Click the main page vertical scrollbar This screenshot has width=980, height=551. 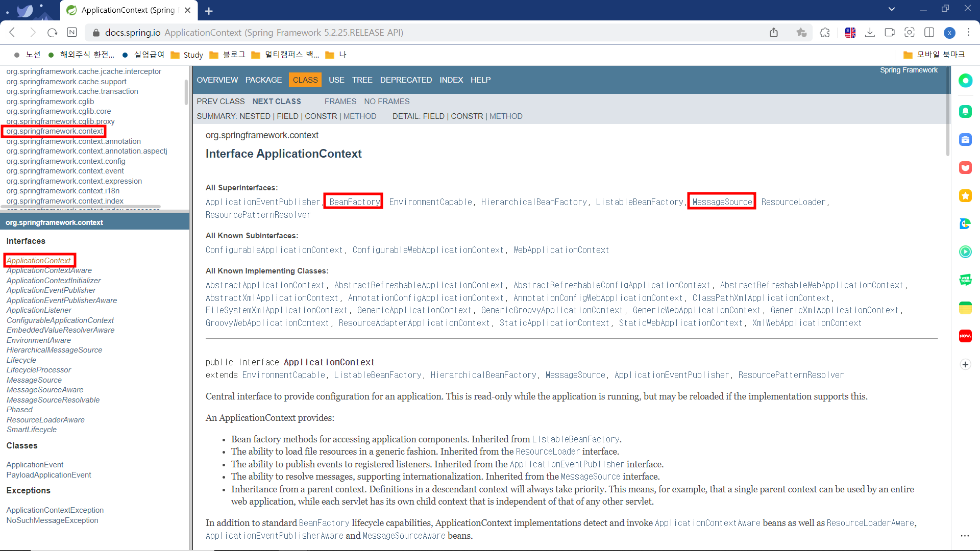click(947, 112)
